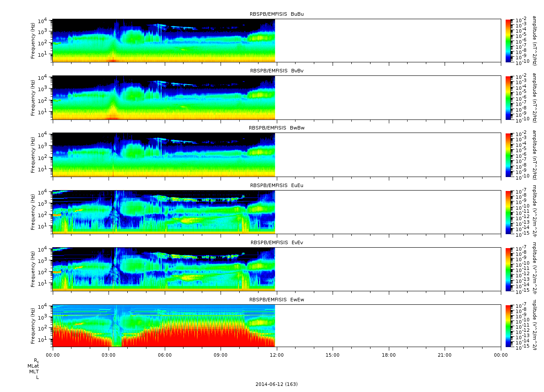Click the '21:00' time axis tick label
Screen dimensions: 544x392
pos(445,355)
